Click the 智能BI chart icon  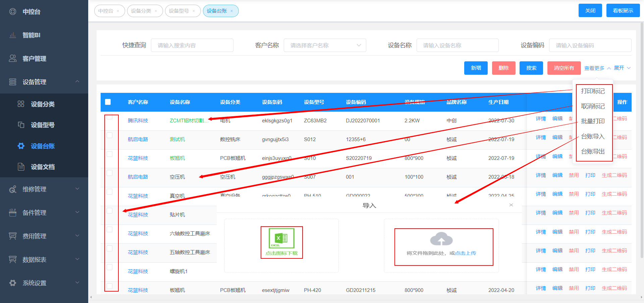[x=13, y=35]
